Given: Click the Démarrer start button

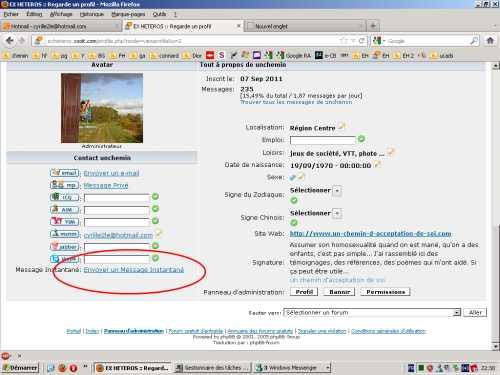Looking at the screenshot, I should click(x=20, y=368).
